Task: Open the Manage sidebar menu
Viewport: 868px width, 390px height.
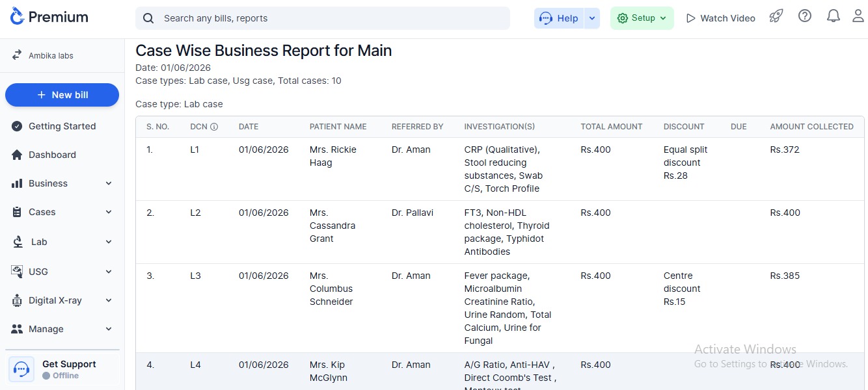Action: coord(62,329)
